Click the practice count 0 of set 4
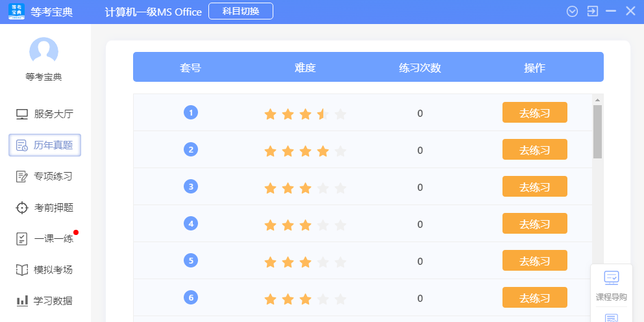Screen dimensions: 644x322 [x=420, y=224]
